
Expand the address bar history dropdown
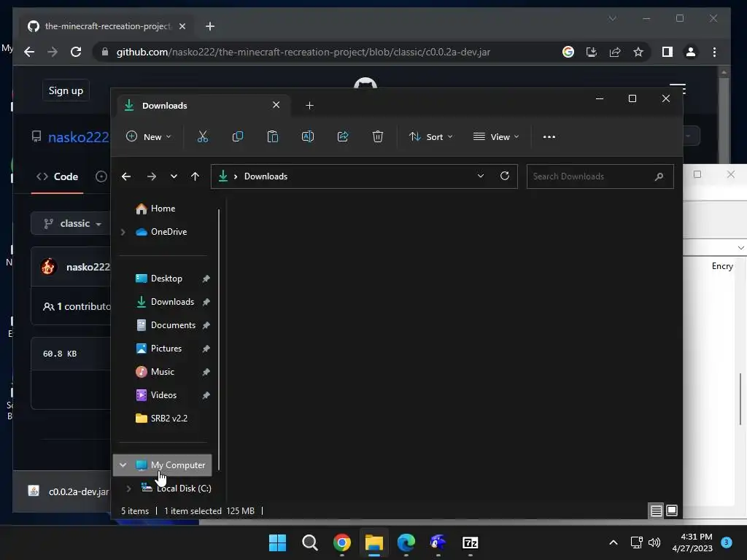point(481,176)
